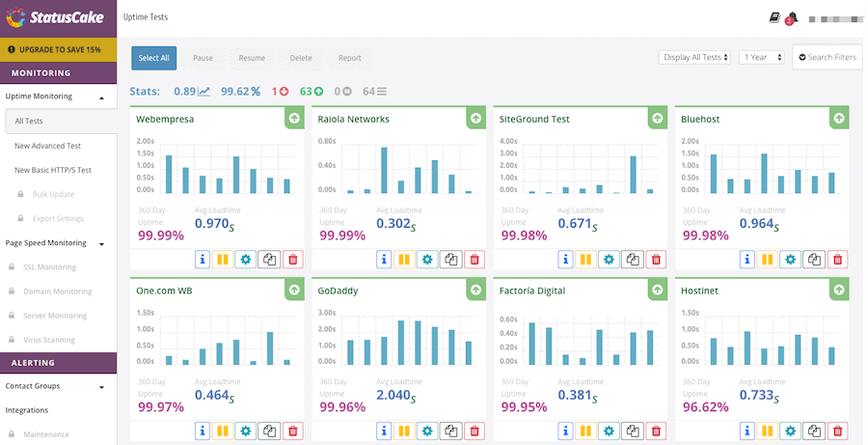Click the Report button
This screenshot has width=868, height=445.
(350, 58)
